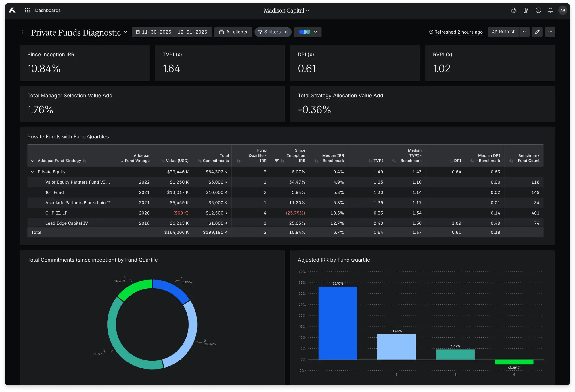Click the TVPI (x) 1.64 card

pos(220,63)
